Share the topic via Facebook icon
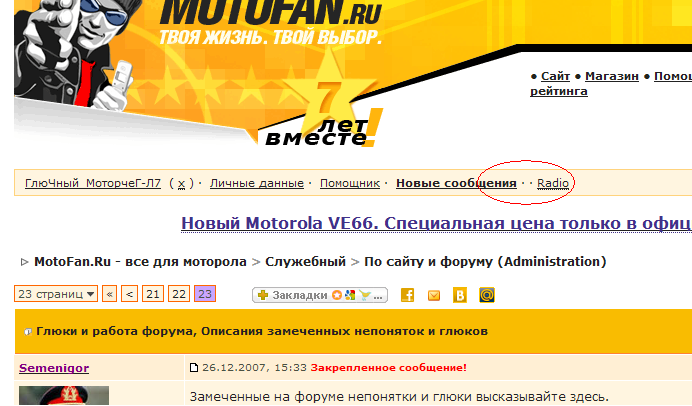The height and width of the screenshot is (406, 692). (x=407, y=295)
